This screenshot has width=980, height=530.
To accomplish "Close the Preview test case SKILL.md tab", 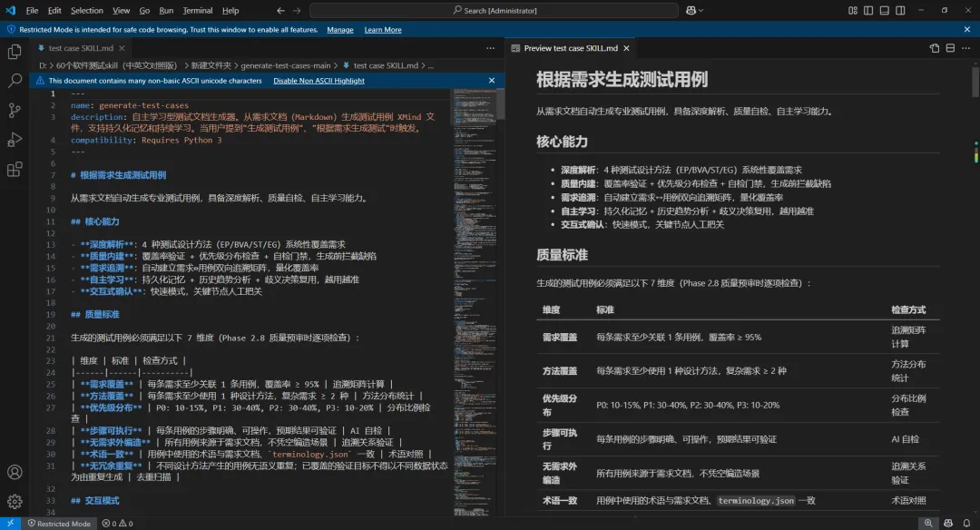I will (x=626, y=48).
